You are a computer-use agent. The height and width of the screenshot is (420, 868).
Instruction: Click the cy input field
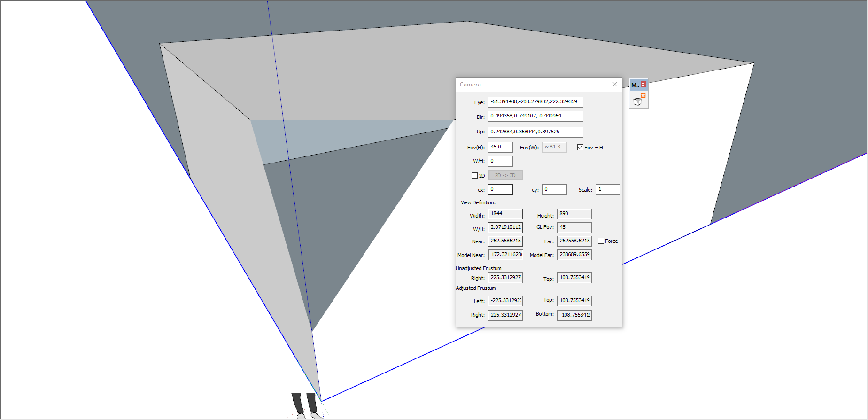coord(554,189)
